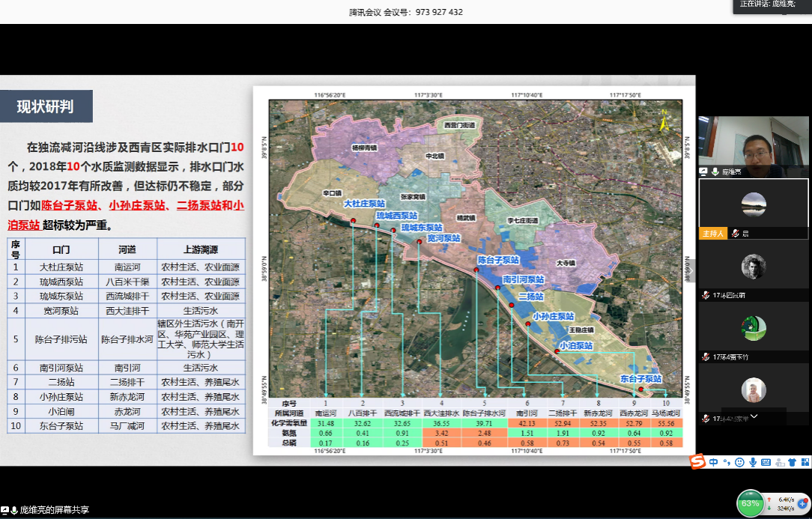Screen dimensions: 812x519
Task: Click the Sogou voice input microphone
Action: (x=752, y=462)
